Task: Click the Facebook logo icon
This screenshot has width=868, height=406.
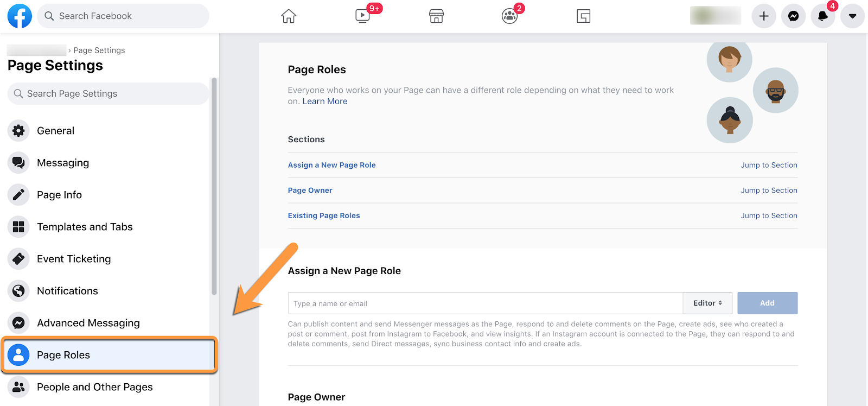Action: [20, 16]
